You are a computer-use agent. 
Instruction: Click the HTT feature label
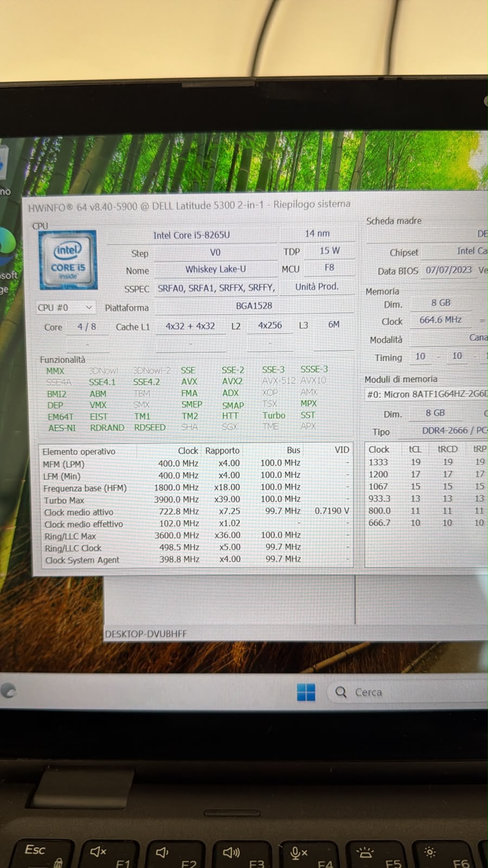pyautogui.click(x=230, y=416)
